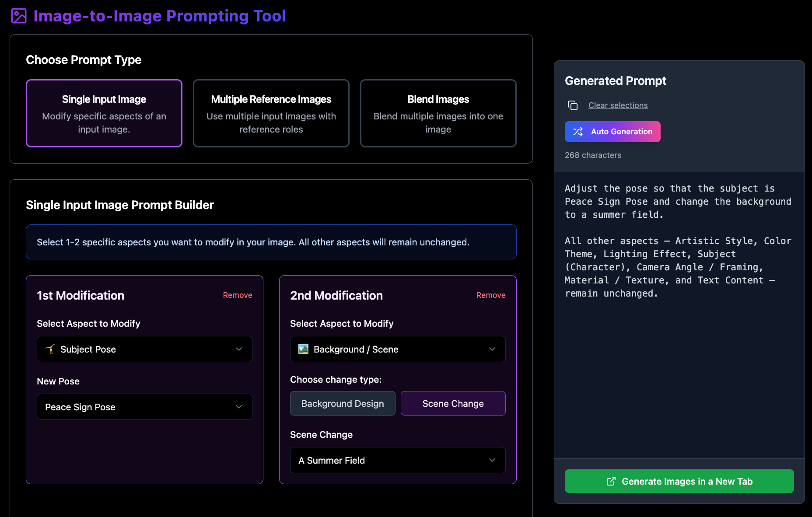This screenshot has height=517, width=812.
Task: Click the Image-to-Image Prompting Tool title
Action: pos(160,16)
